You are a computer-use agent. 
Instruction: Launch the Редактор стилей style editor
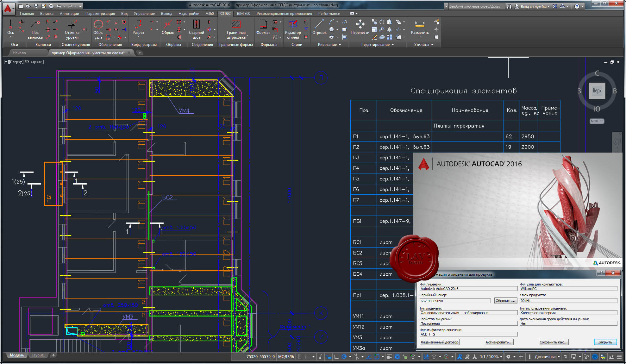click(293, 29)
